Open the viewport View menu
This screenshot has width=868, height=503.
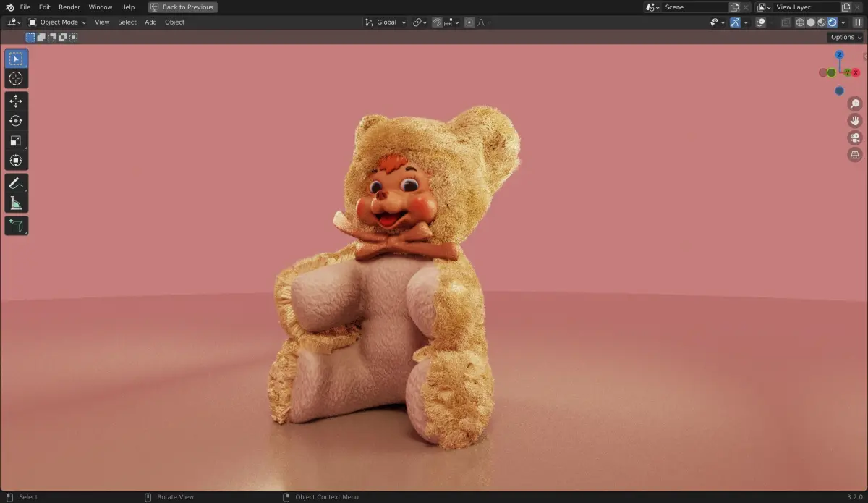(x=102, y=22)
